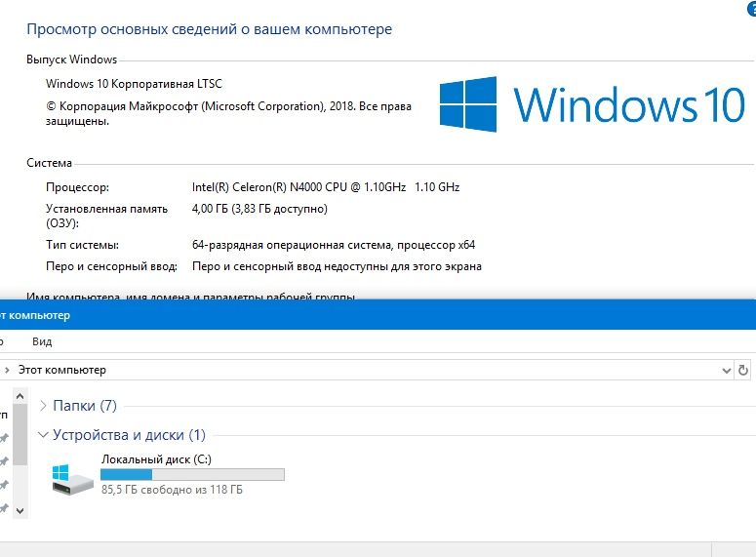Image resolution: width=756 pixels, height=557 pixels.
Task: Click the Windows 10 Корпоративная LTSC text
Action: [134, 84]
